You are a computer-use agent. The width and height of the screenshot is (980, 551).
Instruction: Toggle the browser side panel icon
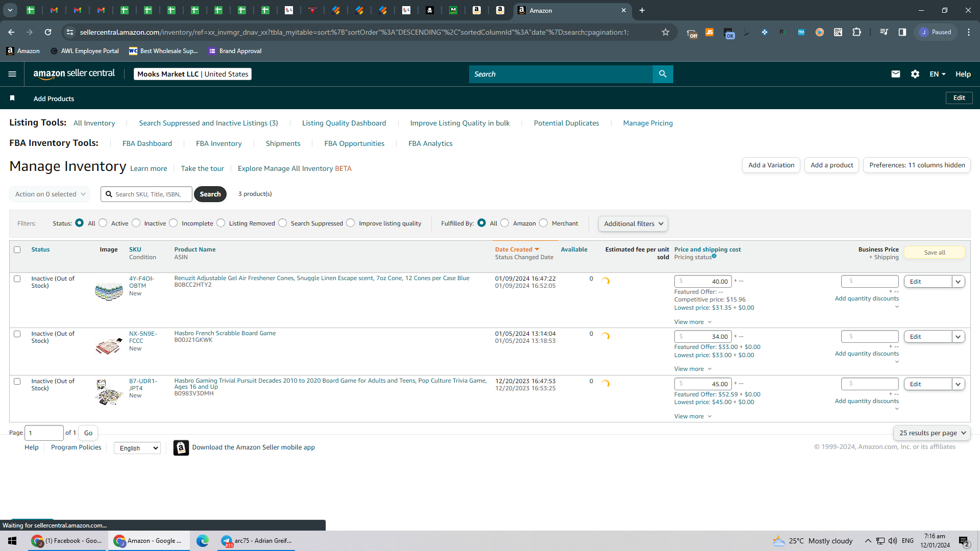902,32
